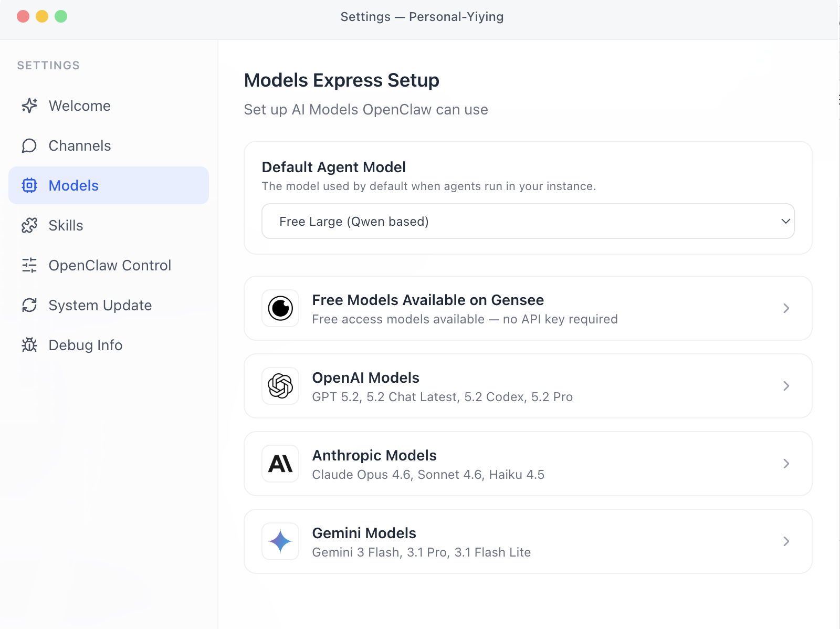Expand the Gemini Models row chevron
840x629 pixels.
pos(786,541)
